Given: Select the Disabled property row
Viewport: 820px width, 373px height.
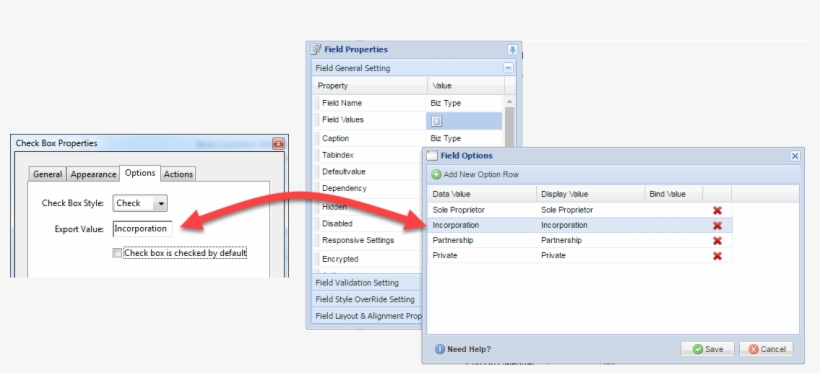Looking at the screenshot, I should (x=367, y=224).
